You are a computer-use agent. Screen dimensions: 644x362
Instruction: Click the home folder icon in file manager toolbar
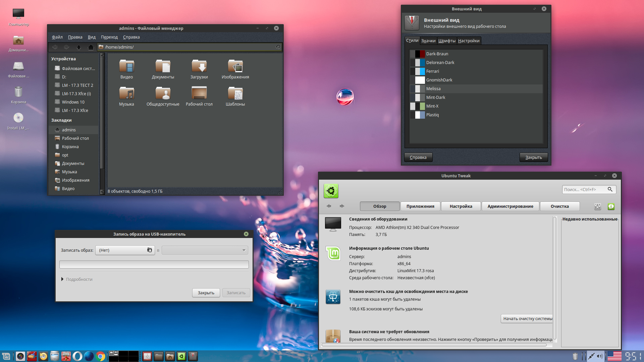91,47
